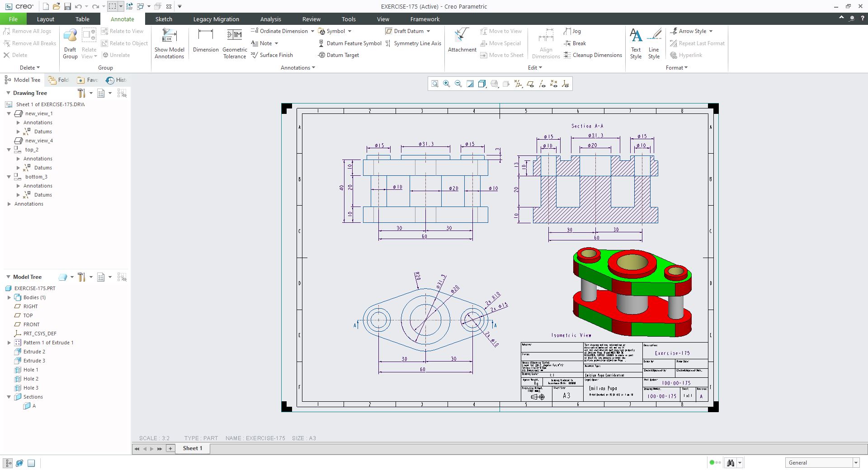Viewport: 868px width, 470px height.
Task: Select section A in Model Tree
Action: click(30, 406)
